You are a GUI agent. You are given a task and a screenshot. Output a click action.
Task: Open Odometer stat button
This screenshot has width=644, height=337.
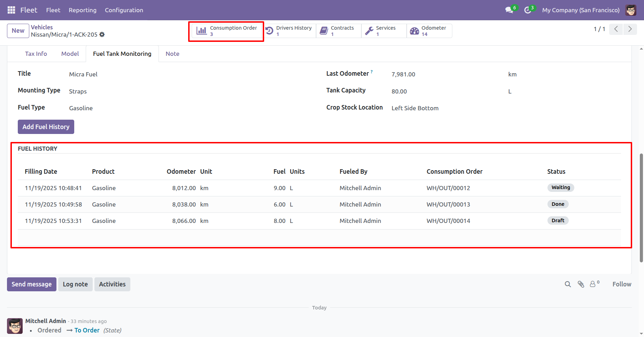(429, 31)
